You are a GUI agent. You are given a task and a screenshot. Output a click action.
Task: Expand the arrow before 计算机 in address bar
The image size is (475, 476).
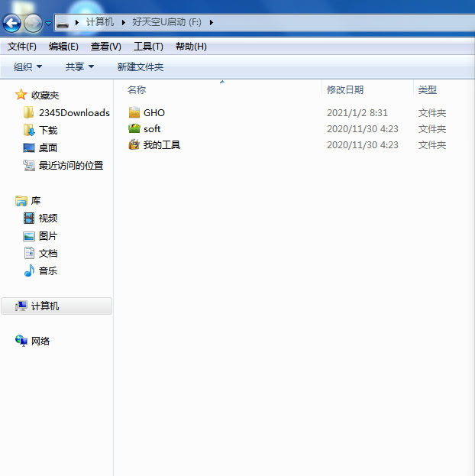77,22
